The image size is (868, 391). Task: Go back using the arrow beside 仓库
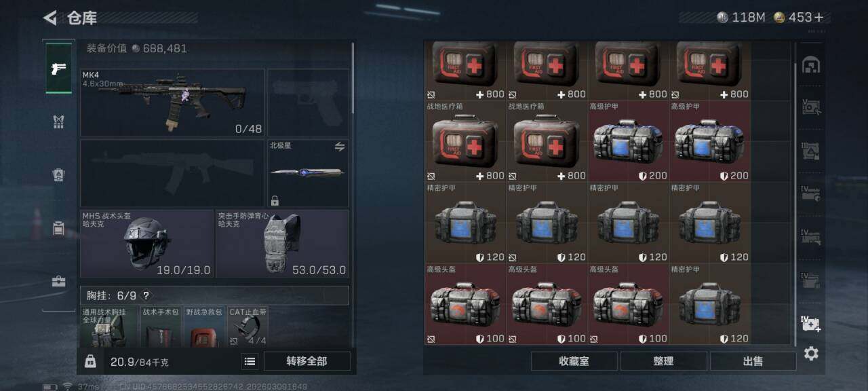(50, 18)
